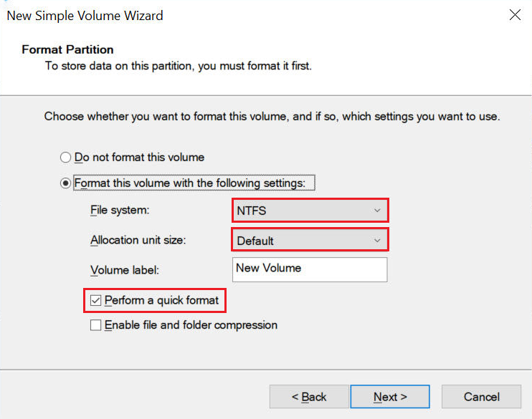Close the wizard with the X icon

(x=515, y=15)
